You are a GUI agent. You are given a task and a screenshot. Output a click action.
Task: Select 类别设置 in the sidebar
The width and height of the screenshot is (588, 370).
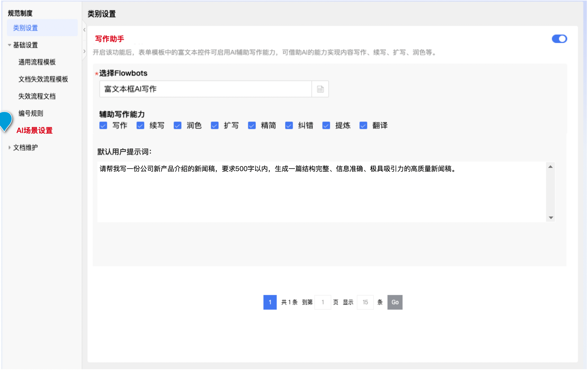26,28
